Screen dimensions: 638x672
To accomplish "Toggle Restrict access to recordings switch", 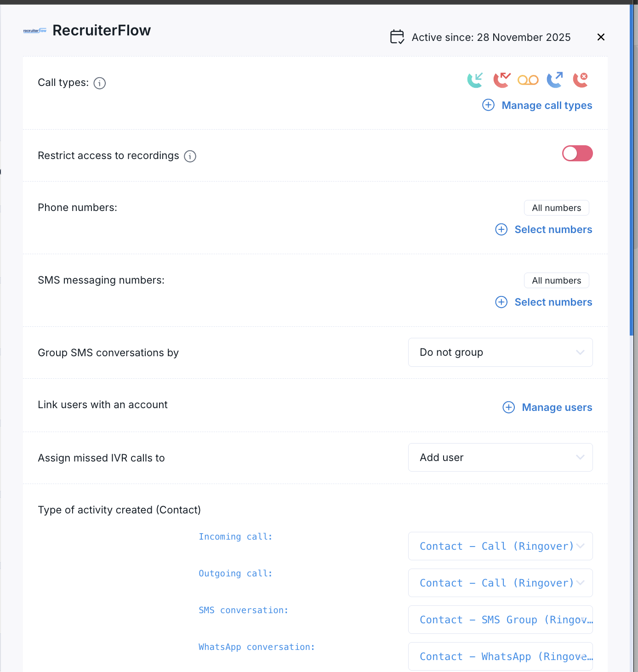I will pos(577,154).
